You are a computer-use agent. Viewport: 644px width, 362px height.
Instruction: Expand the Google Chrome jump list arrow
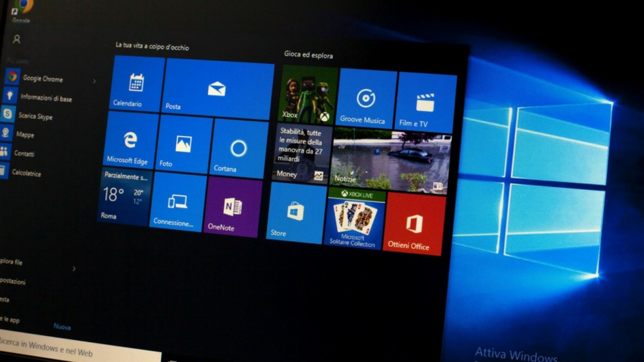point(94,81)
